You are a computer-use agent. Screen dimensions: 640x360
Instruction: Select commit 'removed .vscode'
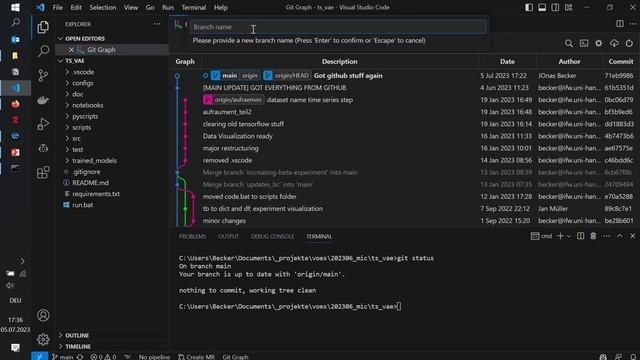[x=227, y=160]
